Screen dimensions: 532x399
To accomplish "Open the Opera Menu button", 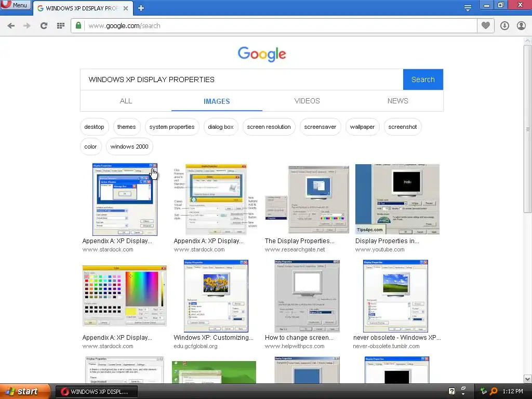I will click(x=15, y=5).
